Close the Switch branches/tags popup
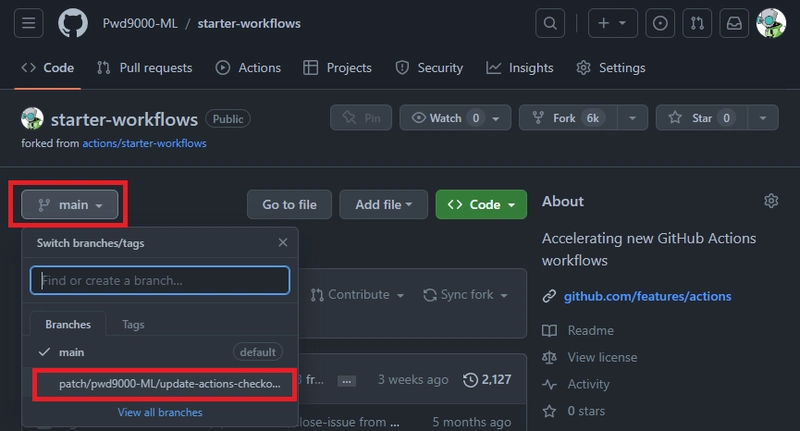This screenshot has height=431, width=800. [283, 243]
